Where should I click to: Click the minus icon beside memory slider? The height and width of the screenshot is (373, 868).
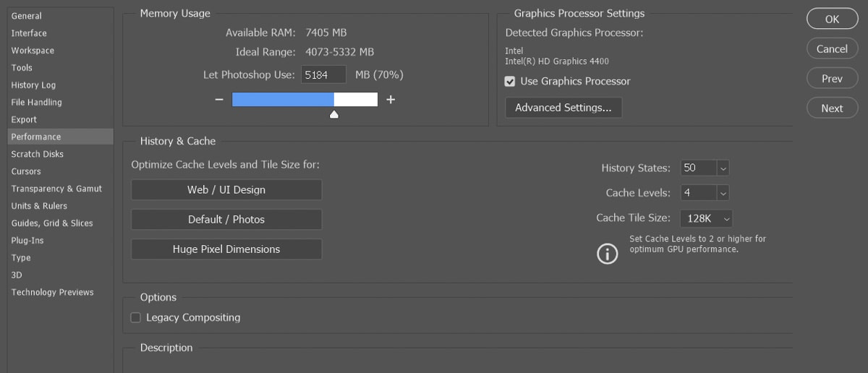pyautogui.click(x=219, y=100)
